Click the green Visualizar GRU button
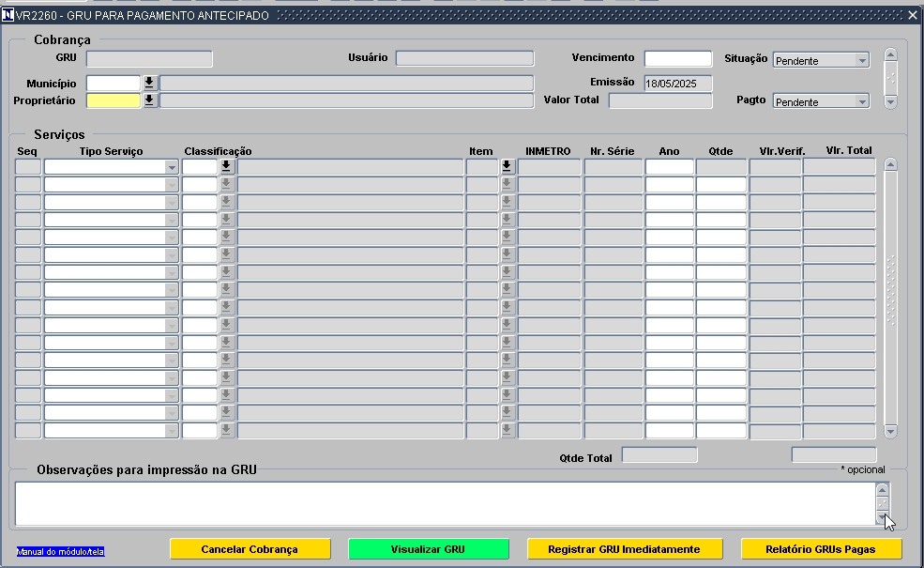Image resolution: width=924 pixels, height=568 pixels. [429, 549]
